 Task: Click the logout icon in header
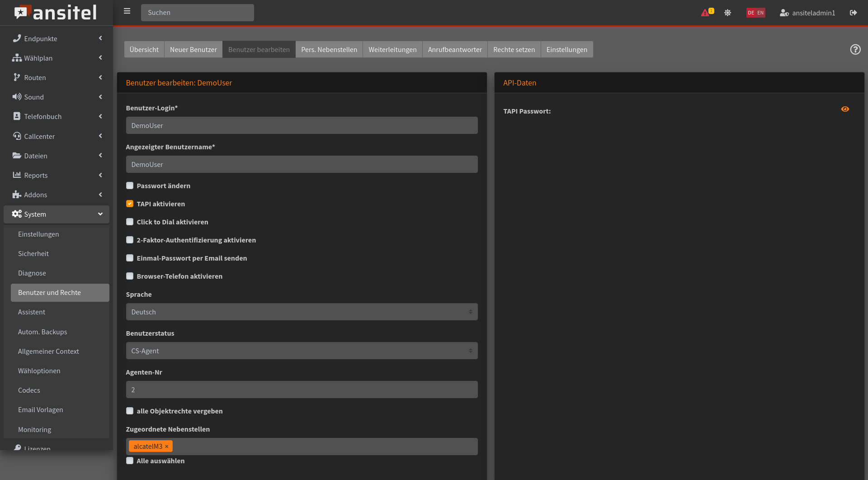[x=853, y=13]
